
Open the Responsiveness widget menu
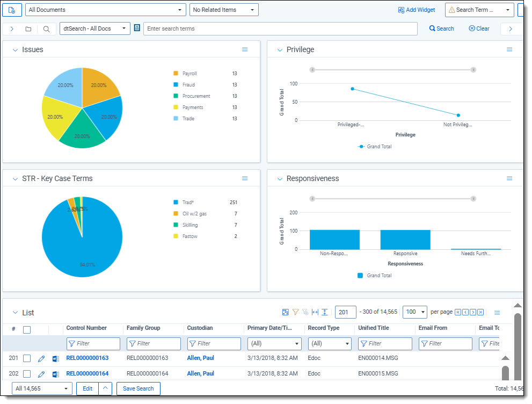coord(509,178)
